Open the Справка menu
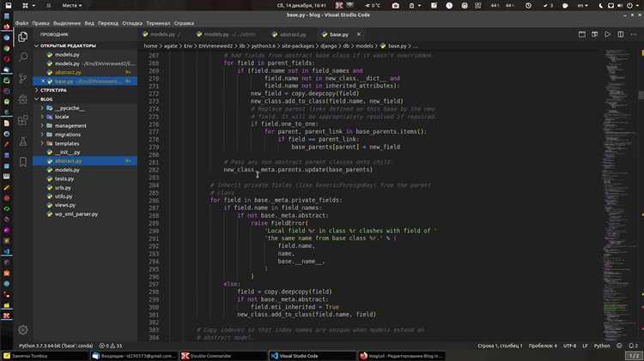The image size is (644, 361). tap(184, 23)
